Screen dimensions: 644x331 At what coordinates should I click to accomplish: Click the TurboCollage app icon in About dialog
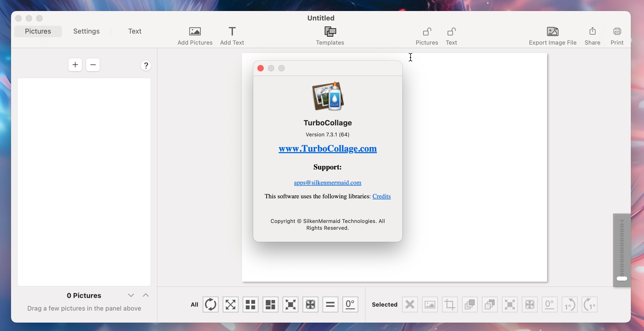[328, 96]
